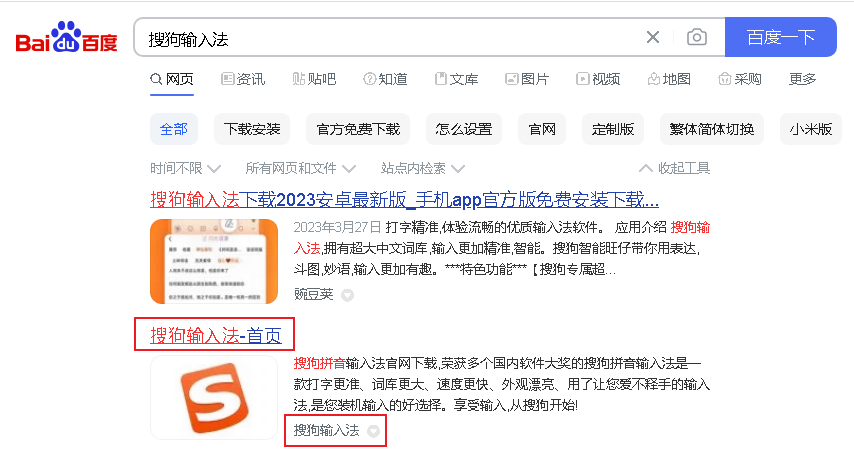Open the orange app screenshot thumbnail
The height and width of the screenshot is (461, 854).
[x=214, y=261]
